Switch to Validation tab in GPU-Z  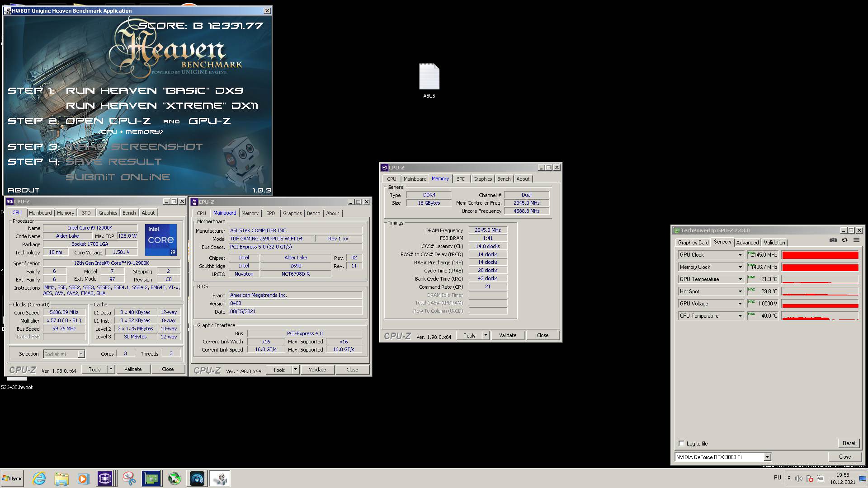coord(774,243)
